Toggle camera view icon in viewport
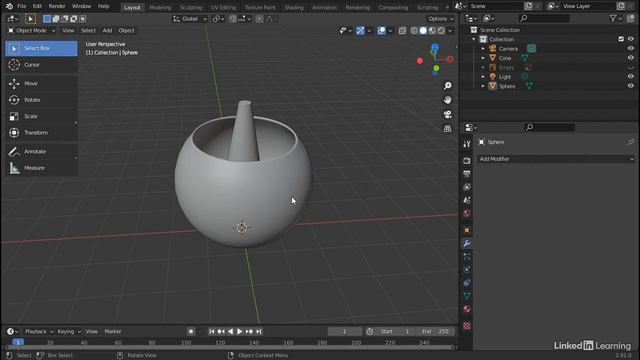640x360 pixels. (448, 114)
